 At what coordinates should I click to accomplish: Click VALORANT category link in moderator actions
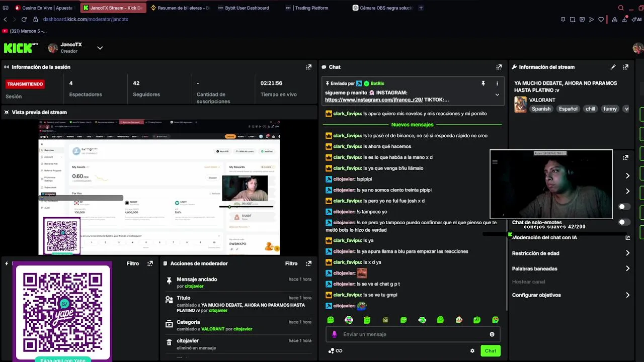point(212,329)
